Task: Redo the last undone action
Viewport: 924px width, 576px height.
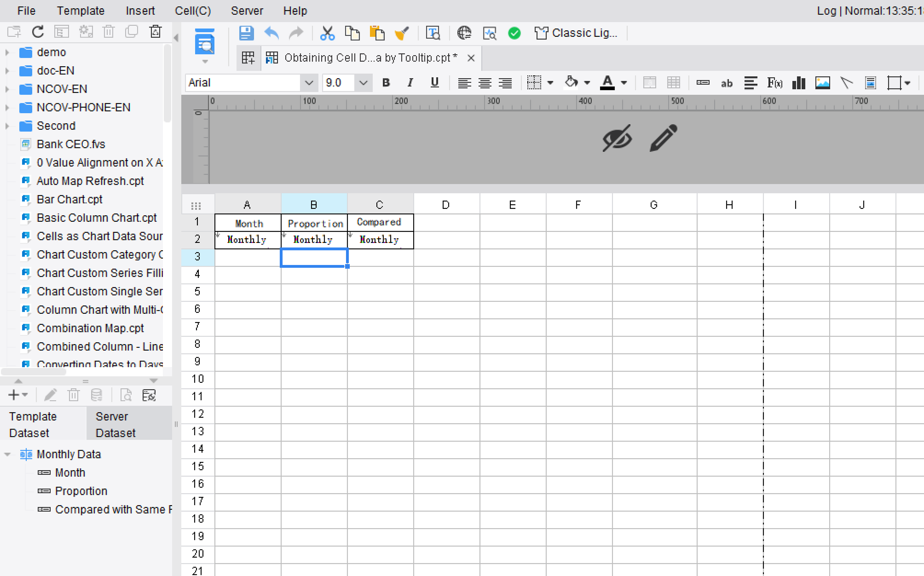Action: tap(296, 33)
